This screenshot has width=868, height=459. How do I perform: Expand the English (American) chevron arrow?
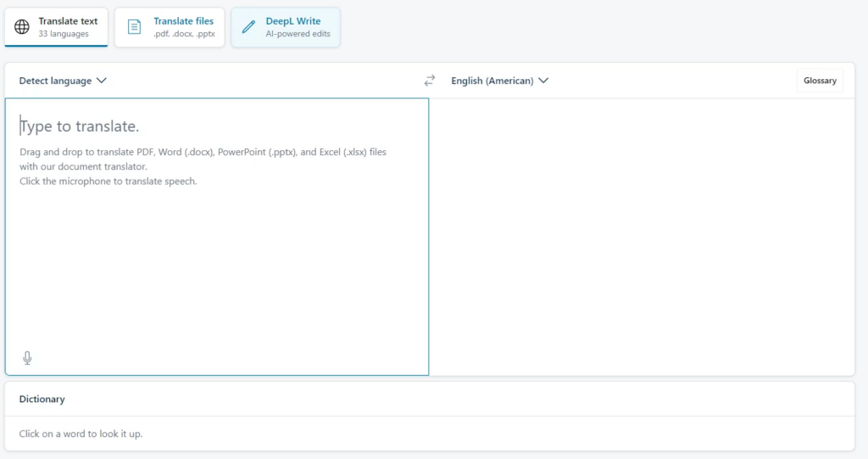(543, 81)
